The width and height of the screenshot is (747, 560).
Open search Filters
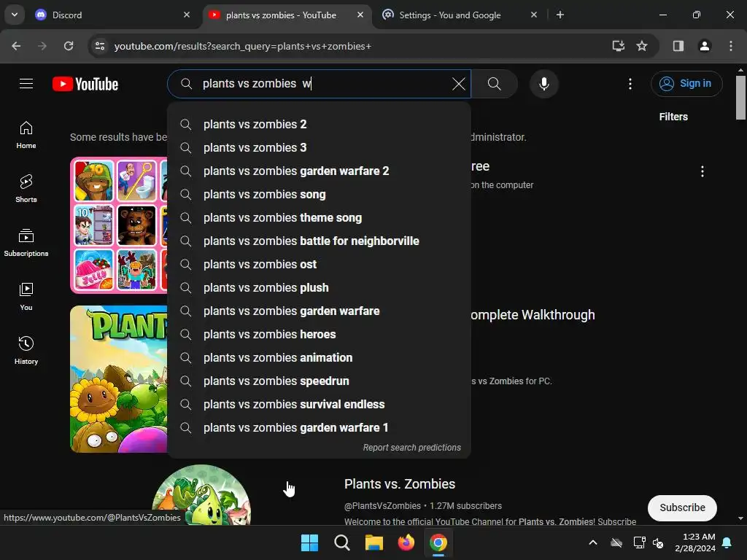pyautogui.click(x=673, y=117)
